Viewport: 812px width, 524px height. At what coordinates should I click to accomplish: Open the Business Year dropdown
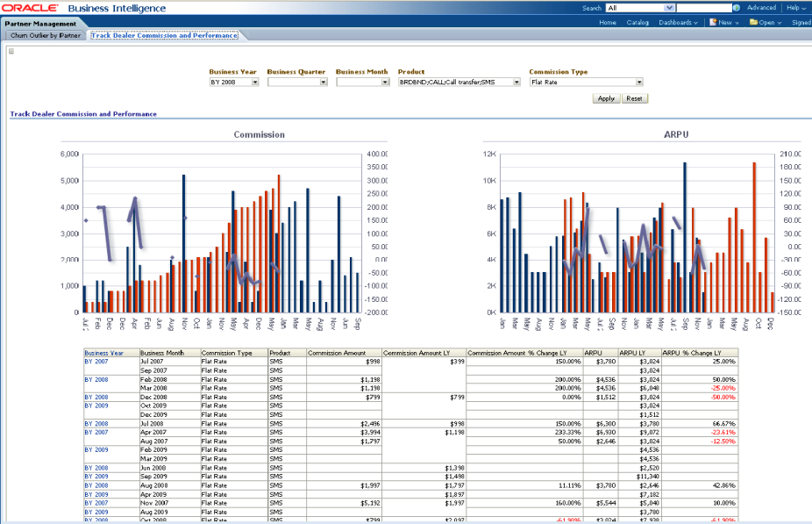tap(255, 82)
